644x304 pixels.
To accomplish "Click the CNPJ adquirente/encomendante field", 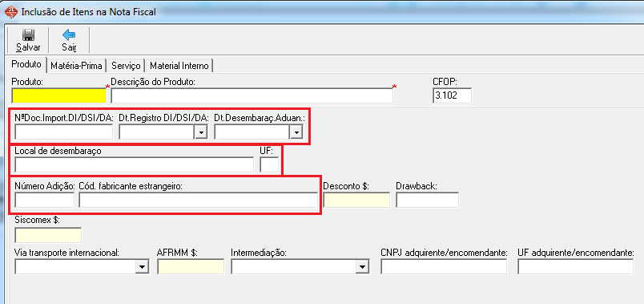I will click(444, 267).
